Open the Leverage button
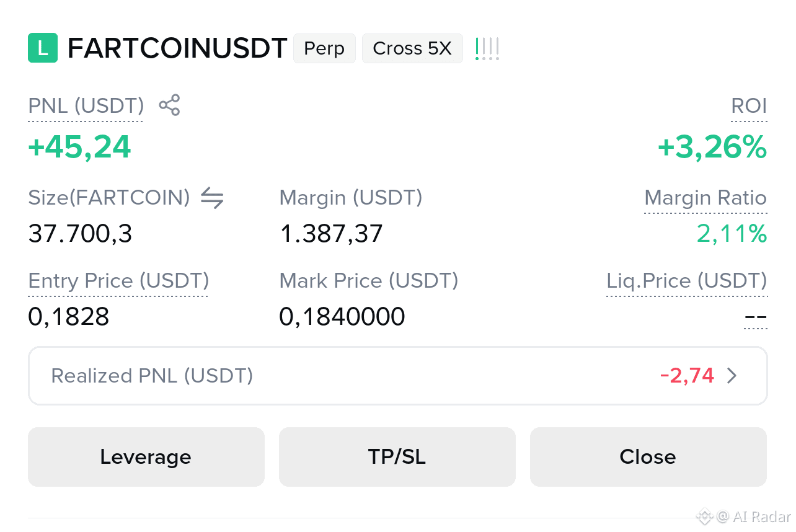Image resolution: width=796 pixels, height=532 pixels. (x=146, y=457)
